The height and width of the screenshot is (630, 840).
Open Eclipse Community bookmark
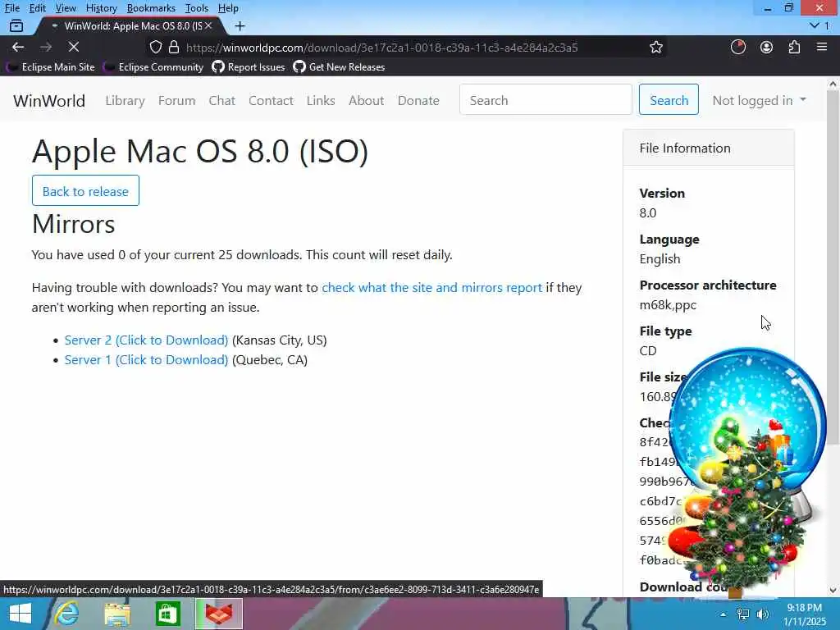154,67
